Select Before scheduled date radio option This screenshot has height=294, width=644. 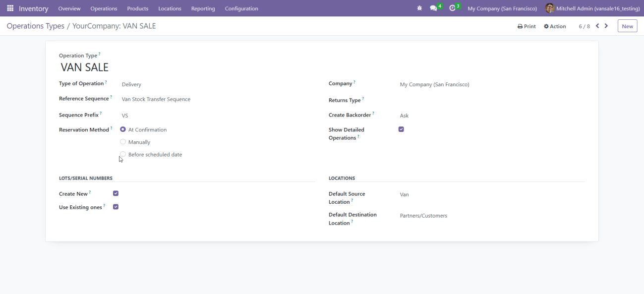(x=123, y=155)
